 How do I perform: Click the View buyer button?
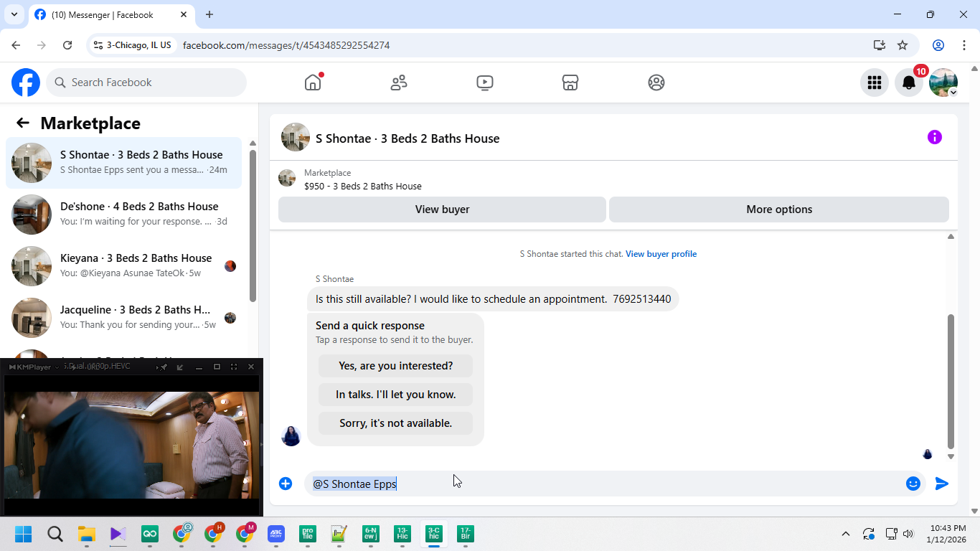[x=442, y=209]
